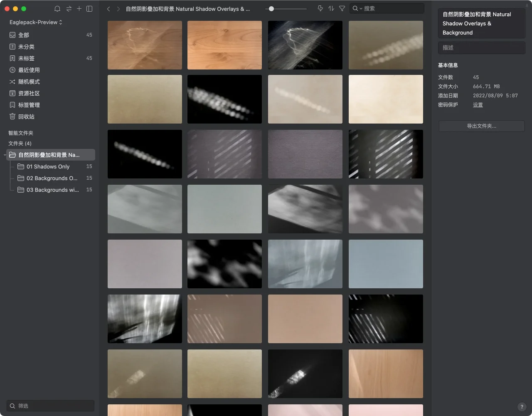Open the 03 Backgrounds wi... folder
532x416 pixels.
coord(54,190)
